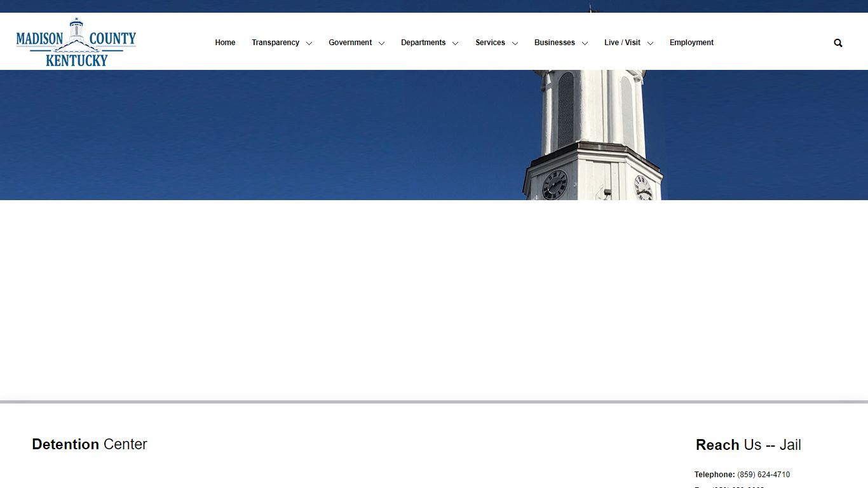Click the Reach Us -- Jail heading
Image resolution: width=868 pixels, height=488 pixels.
[x=748, y=445]
